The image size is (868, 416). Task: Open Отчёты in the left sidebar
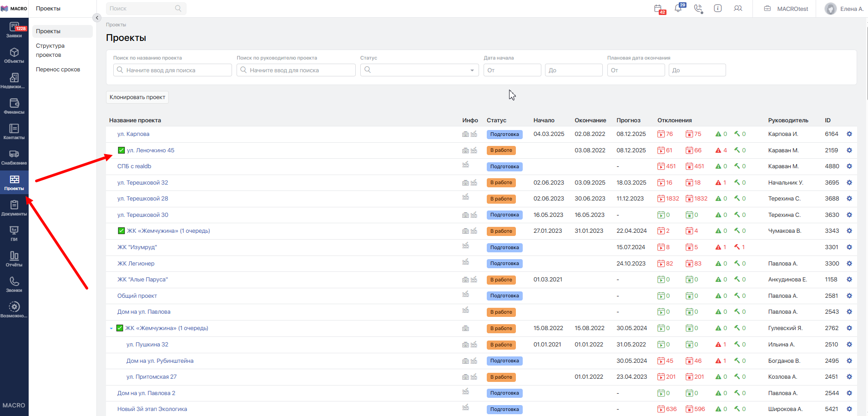[14, 259]
